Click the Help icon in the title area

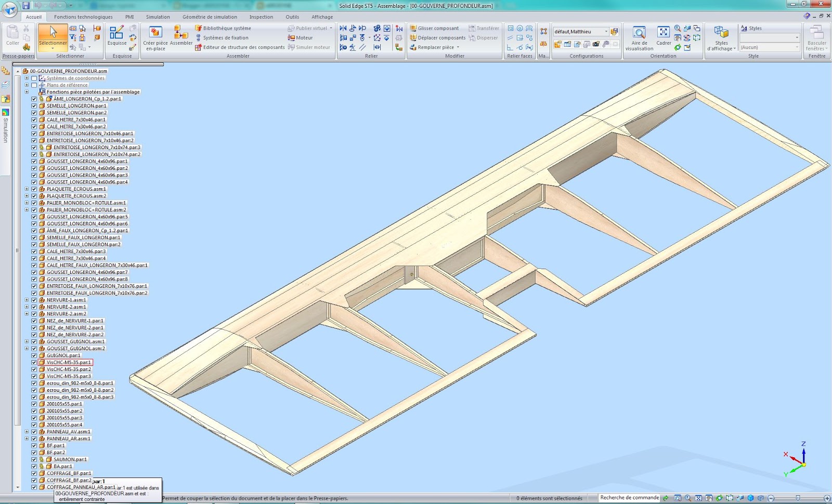tap(807, 16)
